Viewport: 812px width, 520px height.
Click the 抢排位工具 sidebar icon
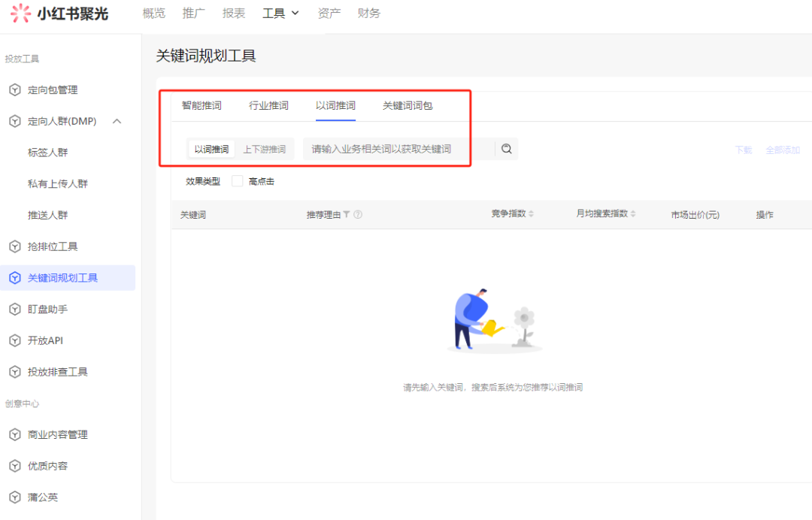tap(16, 246)
